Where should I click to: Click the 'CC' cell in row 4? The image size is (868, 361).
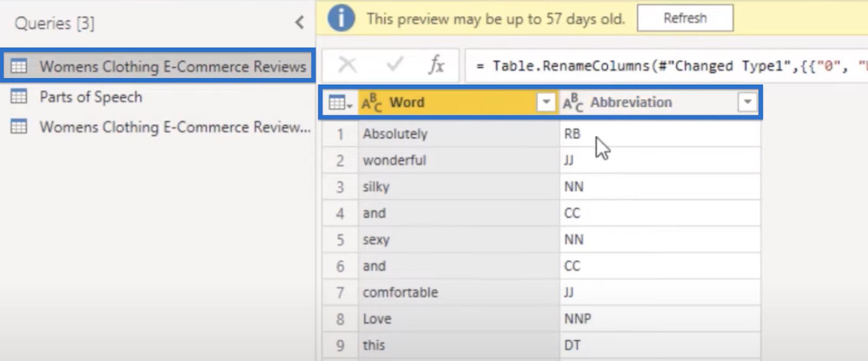click(660, 213)
